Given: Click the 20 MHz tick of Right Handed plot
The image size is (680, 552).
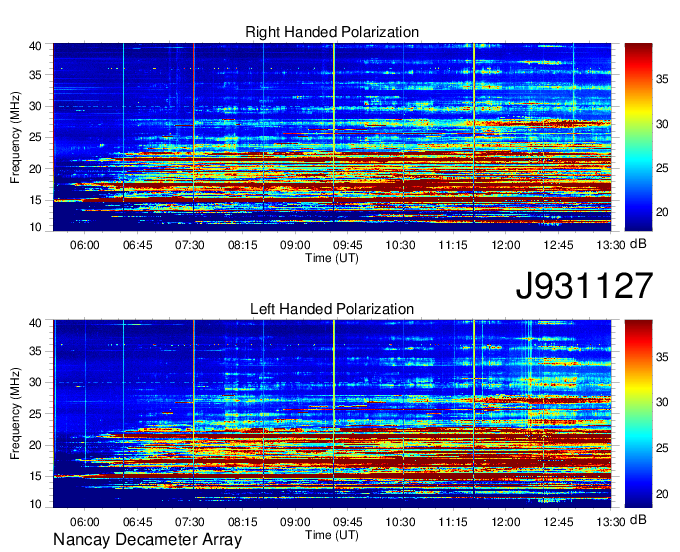Looking at the screenshot, I should click(x=35, y=169).
